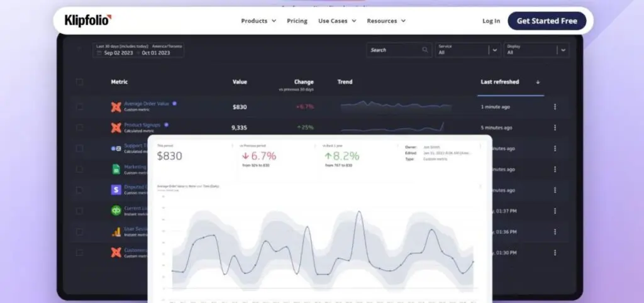Screen dimensions: 644x303
Task: Click the magnifier icon in the Search box
Action: [x=425, y=50]
